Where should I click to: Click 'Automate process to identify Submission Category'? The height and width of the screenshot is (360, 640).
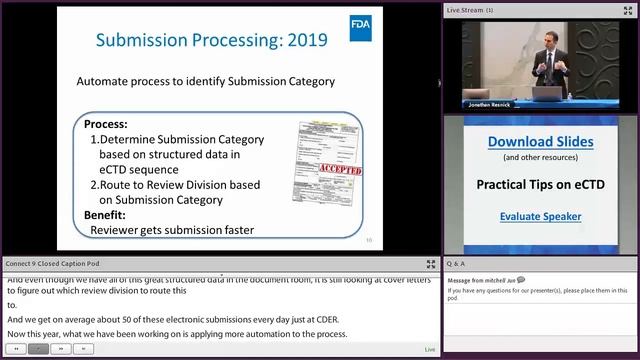coord(206,81)
